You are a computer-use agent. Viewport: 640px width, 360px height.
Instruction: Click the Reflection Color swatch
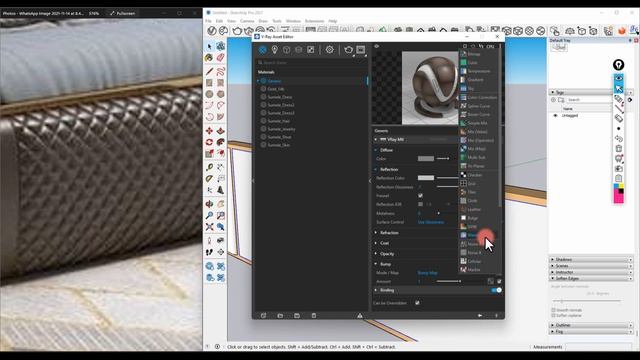click(426, 178)
